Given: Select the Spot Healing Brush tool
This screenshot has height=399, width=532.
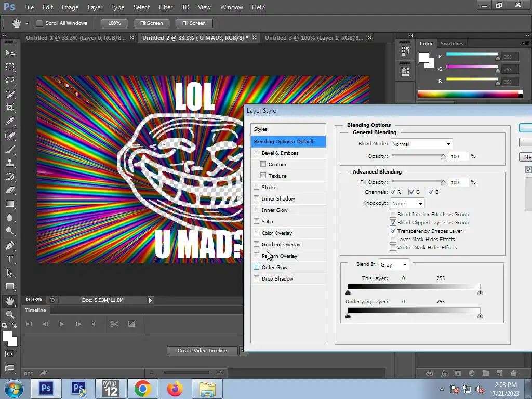Looking at the screenshot, I should click(x=10, y=136).
